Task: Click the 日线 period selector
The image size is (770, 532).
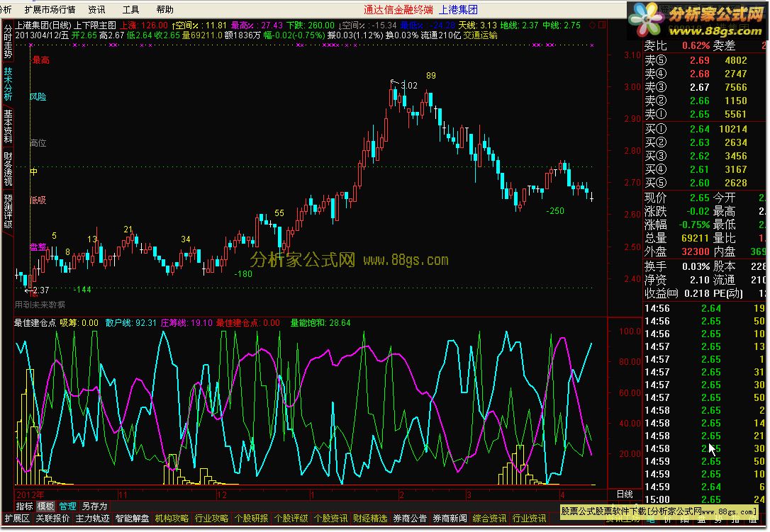Action: pos(625,494)
